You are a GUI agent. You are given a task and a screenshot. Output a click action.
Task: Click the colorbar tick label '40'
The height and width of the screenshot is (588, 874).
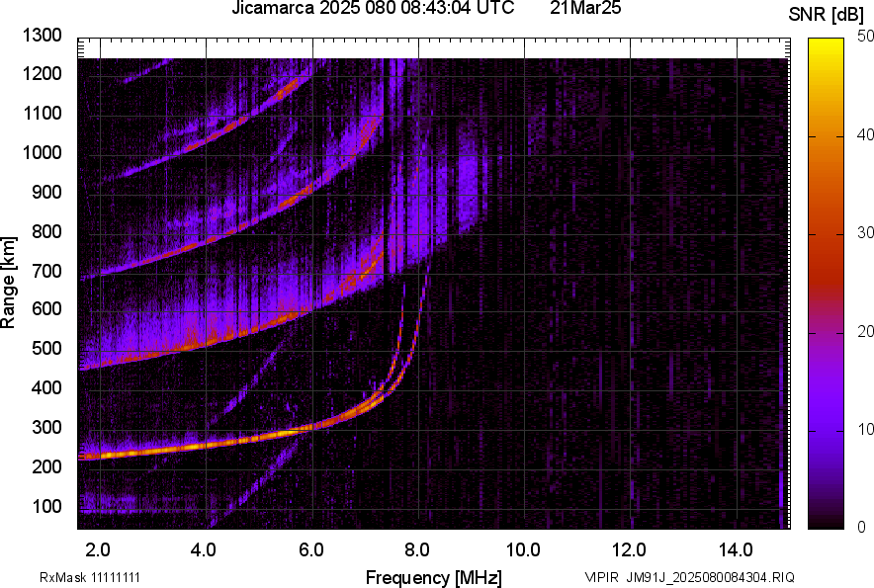866,134
